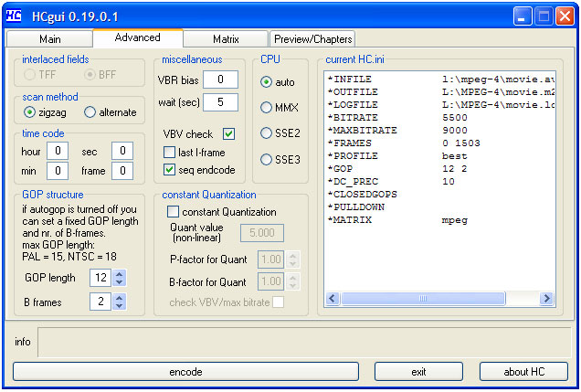Viewport: 581px width, 392px height.
Task: Enable the last I-frame checkbox
Action: click(169, 153)
